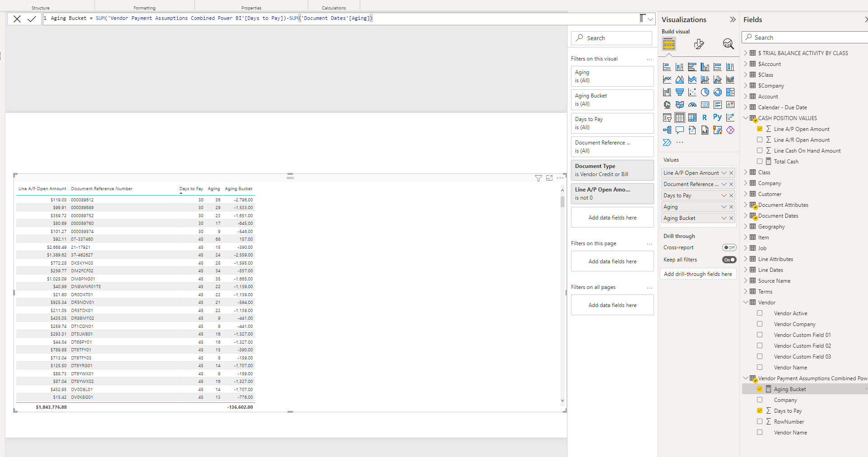Select the Treemap visual
The image size is (868, 457).
pyautogui.click(x=730, y=92)
